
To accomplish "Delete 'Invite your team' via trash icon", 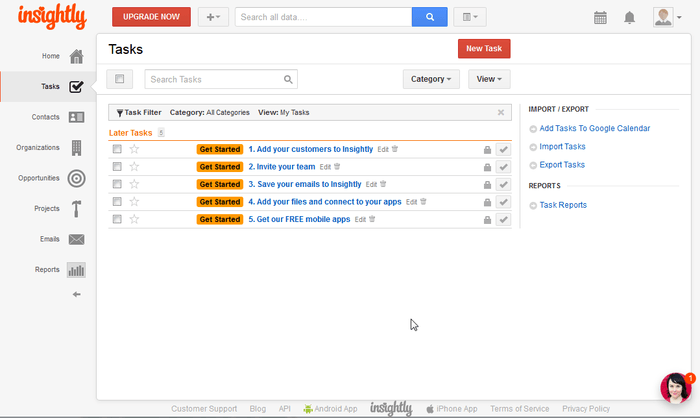I will click(x=337, y=166).
